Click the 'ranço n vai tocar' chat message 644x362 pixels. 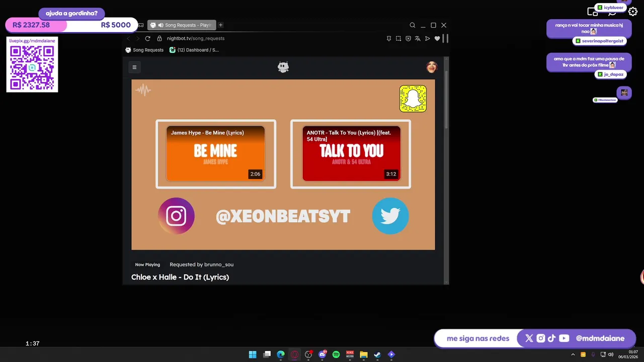click(589, 28)
